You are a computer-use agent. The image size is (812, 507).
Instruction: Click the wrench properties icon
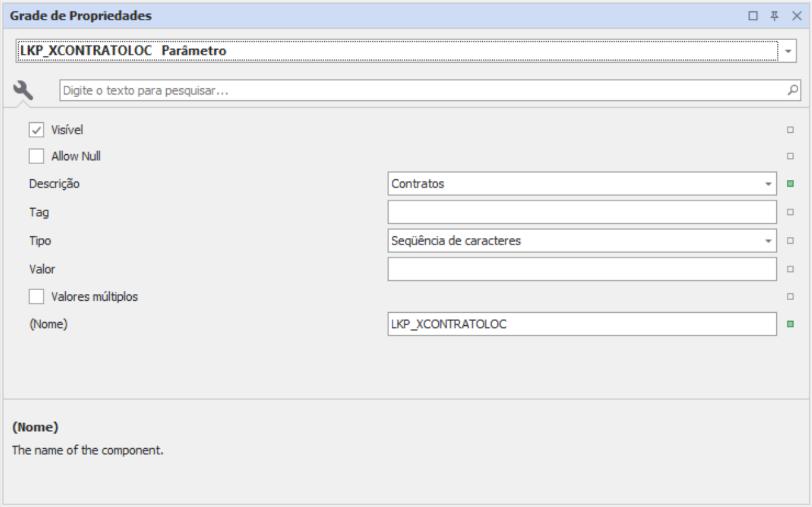click(x=23, y=91)
